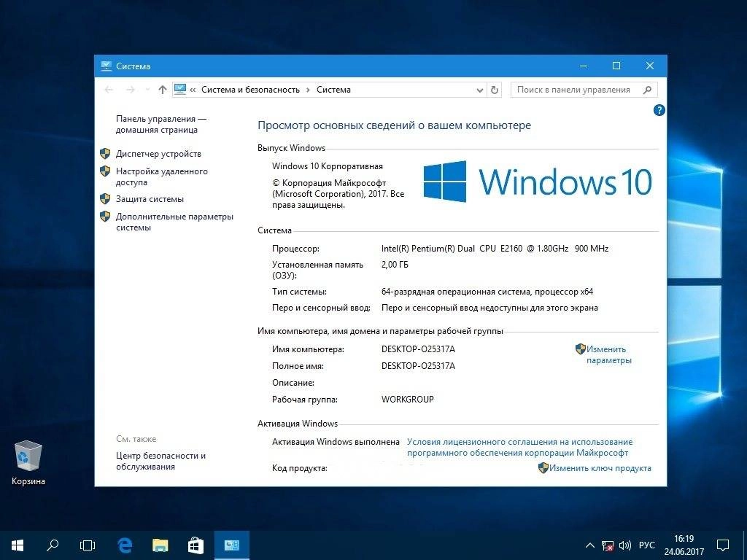Expand breadcrumb double-chevron in address bar
The height and width of the screenshot is (560, 747).
[x=193, y=90]
